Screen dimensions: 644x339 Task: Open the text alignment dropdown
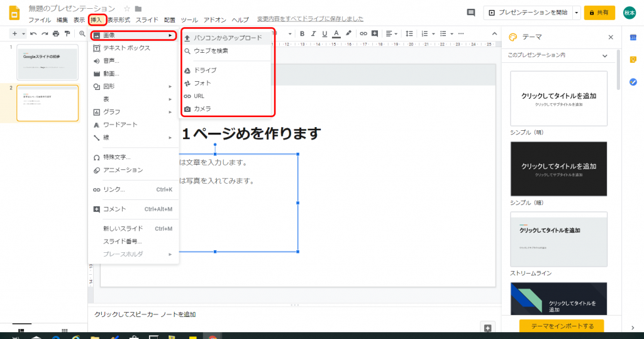pos(391,34)
